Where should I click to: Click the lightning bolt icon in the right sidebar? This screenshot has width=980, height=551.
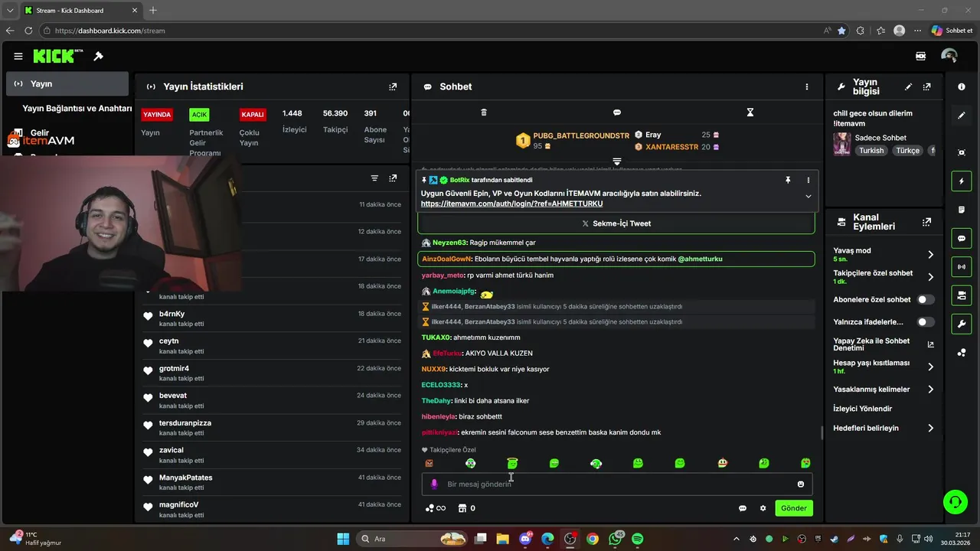click(962, 181)
